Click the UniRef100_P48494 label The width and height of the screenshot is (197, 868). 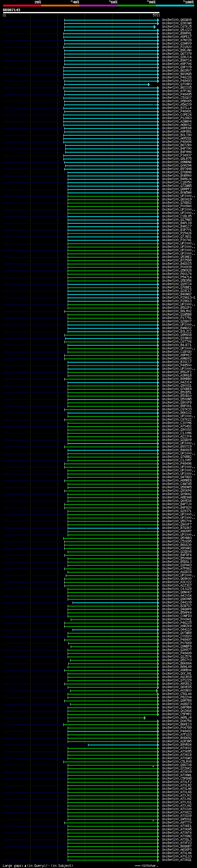[x=176, y=142]
